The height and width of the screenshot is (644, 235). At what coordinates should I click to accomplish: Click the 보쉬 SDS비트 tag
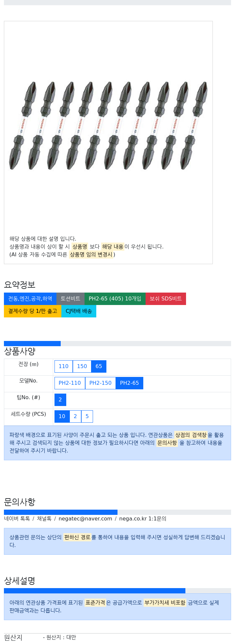pos(166,299)
